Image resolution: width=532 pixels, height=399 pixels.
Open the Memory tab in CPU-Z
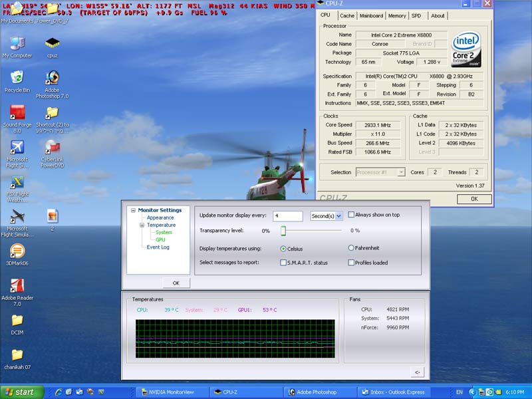[x=397, y=15]
